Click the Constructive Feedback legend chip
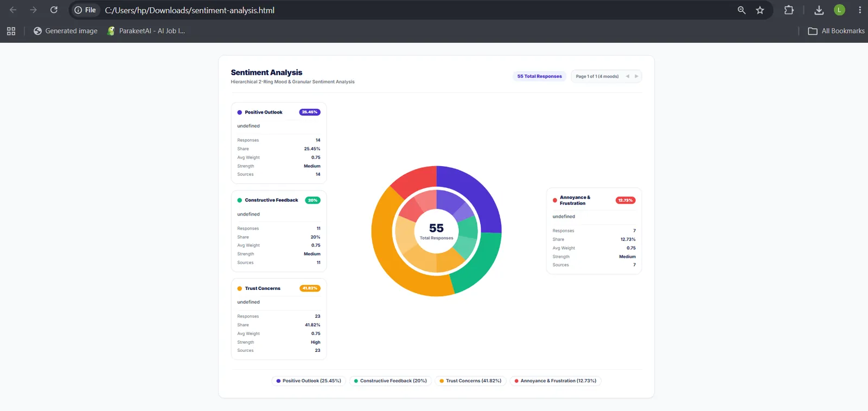Viewport: 868px width, 411px height. click(x=391, y=381)
